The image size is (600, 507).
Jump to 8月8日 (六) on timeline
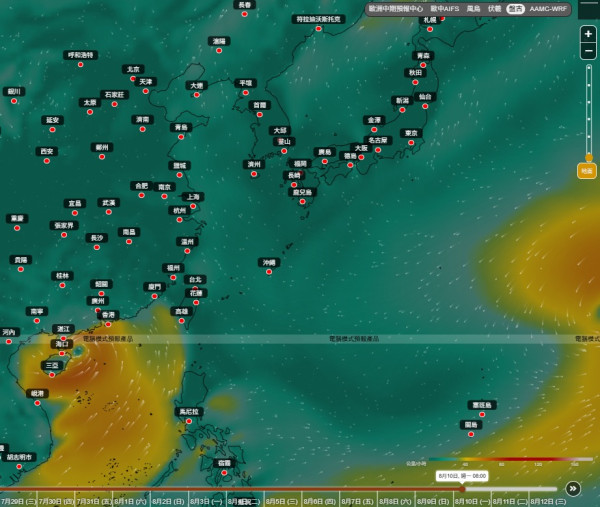(x=395, y=501)
